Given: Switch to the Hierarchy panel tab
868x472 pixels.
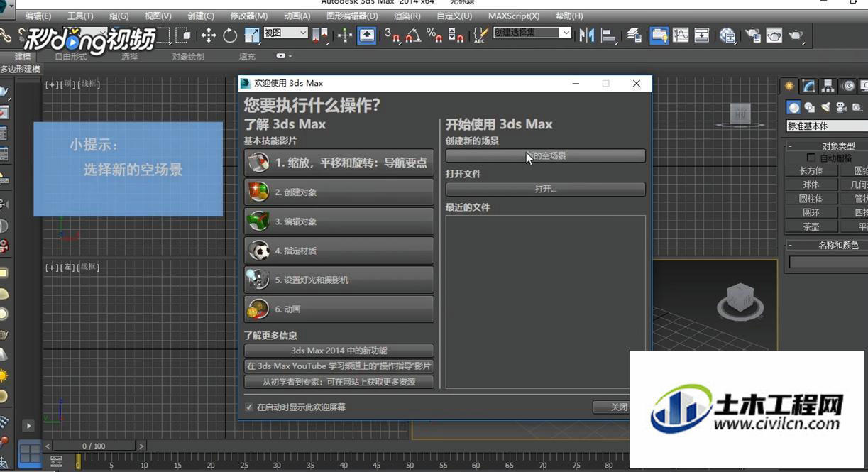Looking at the screenshot, I should tap(828, 86).
